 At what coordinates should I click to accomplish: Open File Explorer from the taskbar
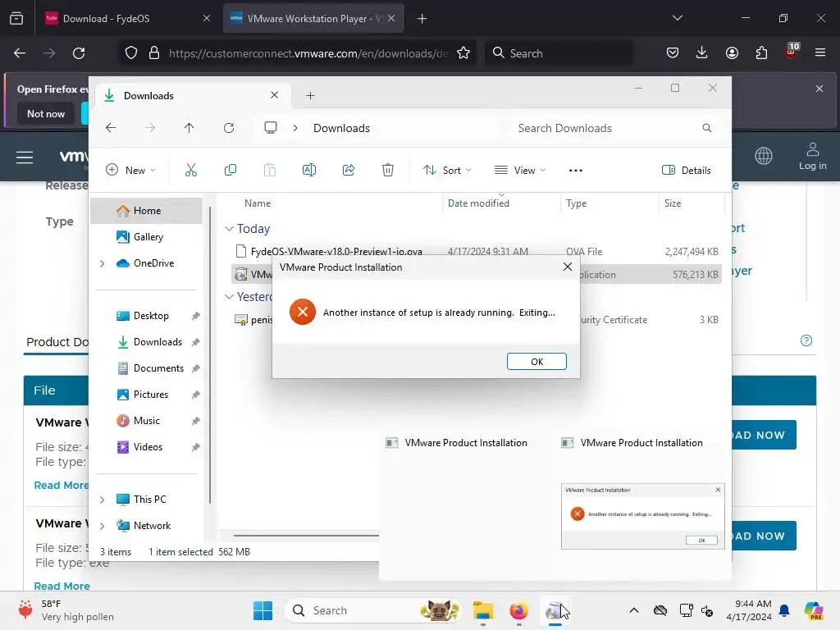(482, 610)
